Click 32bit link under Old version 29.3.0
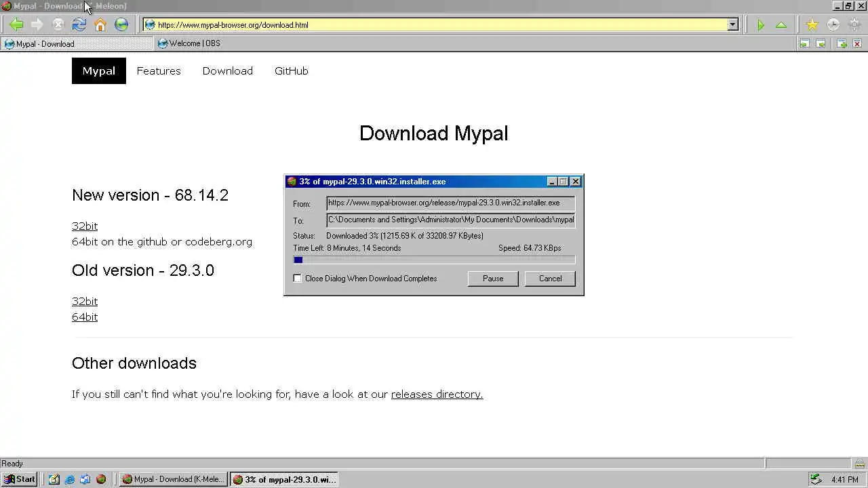 [85, 301]
